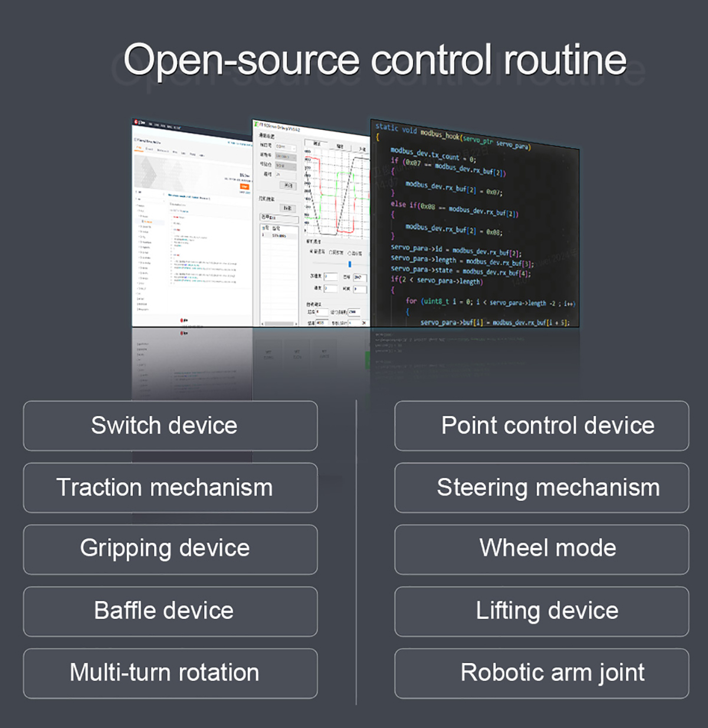This screenshot has height=728, width=708.
Task: Select the Point control device box
Action: (x=541, y=426)
